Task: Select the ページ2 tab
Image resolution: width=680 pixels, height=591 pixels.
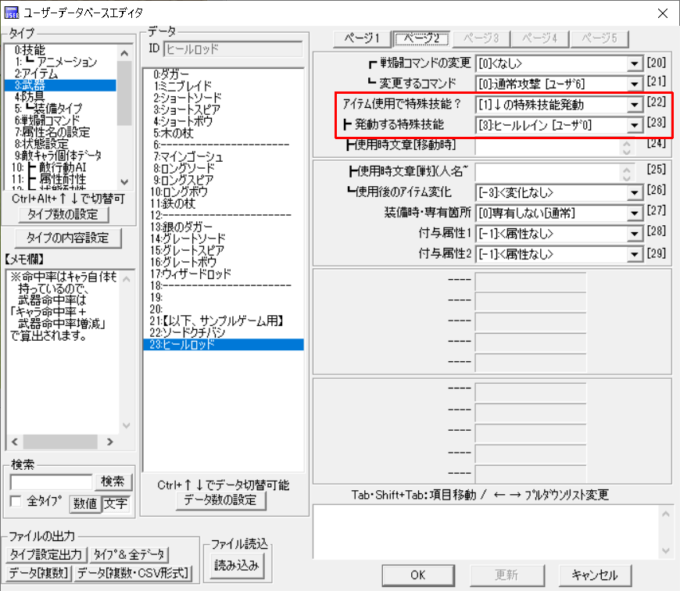Action: (x=423, y=38)
